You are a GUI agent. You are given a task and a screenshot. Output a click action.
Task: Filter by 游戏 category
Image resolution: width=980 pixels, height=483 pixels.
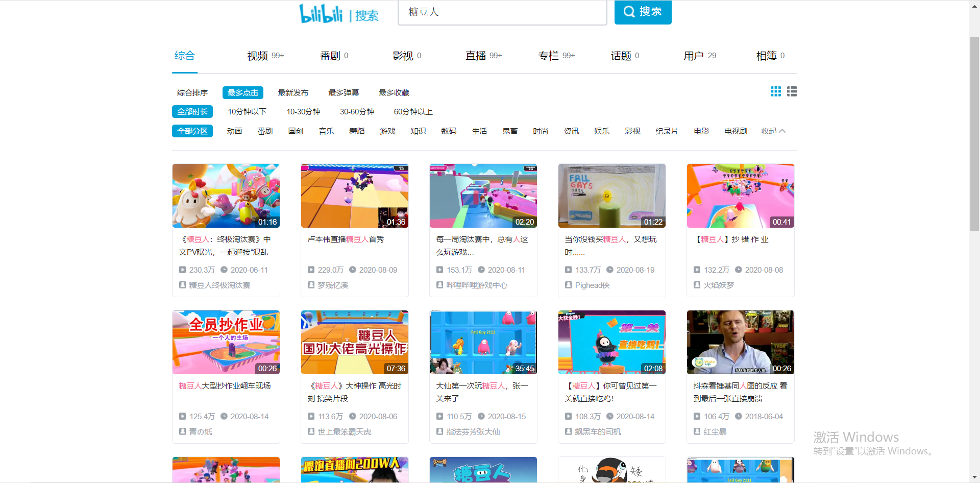click(x=387, y=131)
